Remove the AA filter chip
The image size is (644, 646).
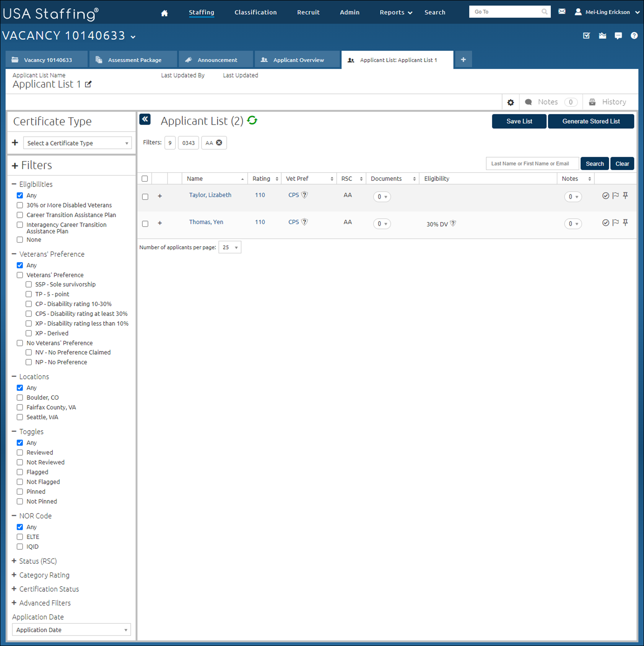pos(219,143)
